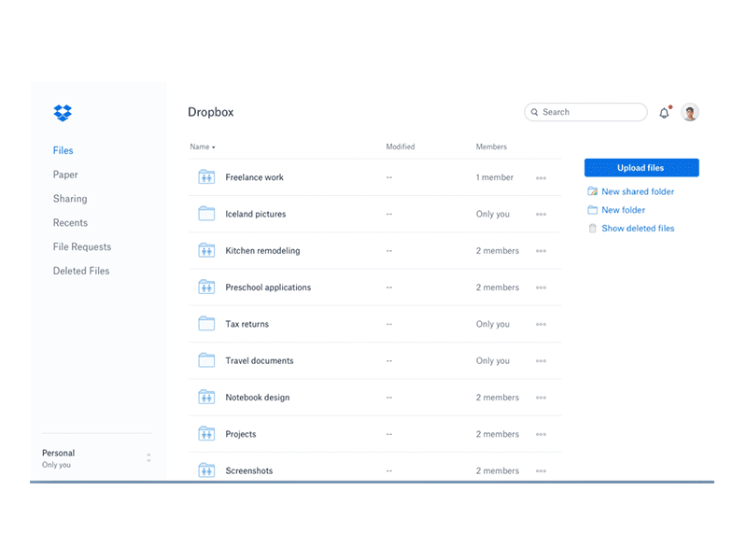Click '2 members' in the Kitchen remodeling row
The image size is (747, 560).
pos(498,250)
